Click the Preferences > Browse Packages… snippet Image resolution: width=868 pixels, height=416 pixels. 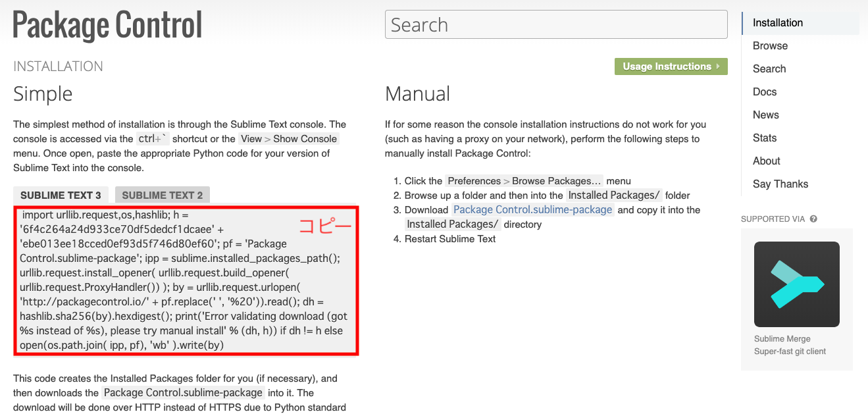tap(524, 181)
